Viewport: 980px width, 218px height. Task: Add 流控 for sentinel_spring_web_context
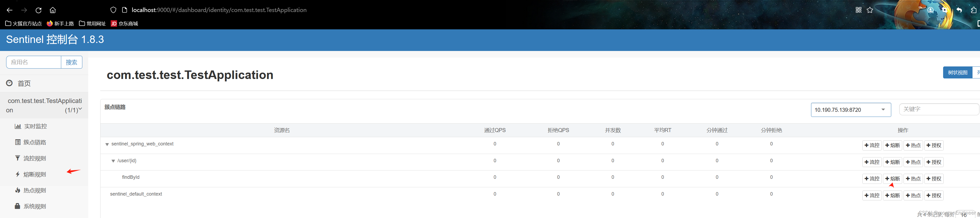[872, 145]
